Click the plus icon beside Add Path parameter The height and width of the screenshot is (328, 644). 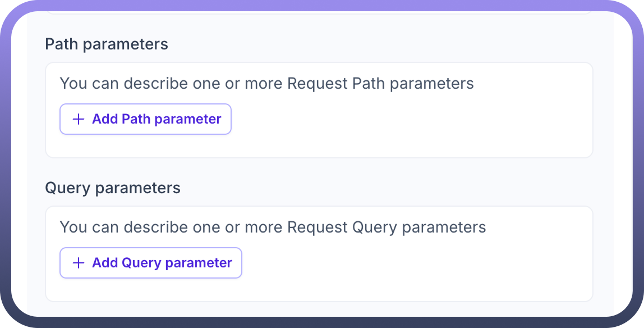click(79, 119)
